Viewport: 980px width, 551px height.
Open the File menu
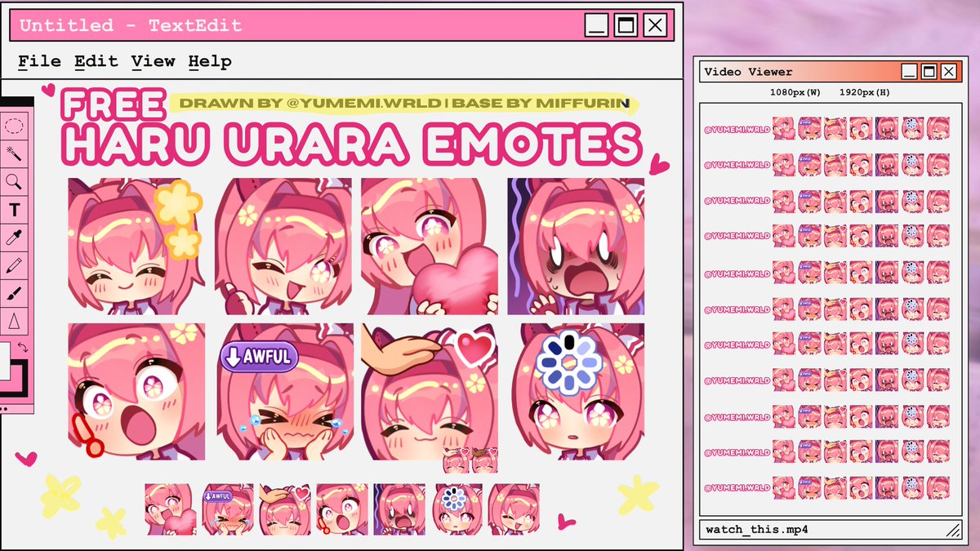[x=39, y=61]
